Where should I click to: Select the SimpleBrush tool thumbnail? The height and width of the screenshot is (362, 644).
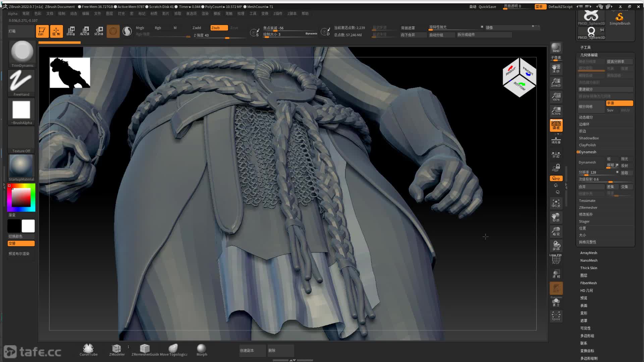click(x=620, y=18)
